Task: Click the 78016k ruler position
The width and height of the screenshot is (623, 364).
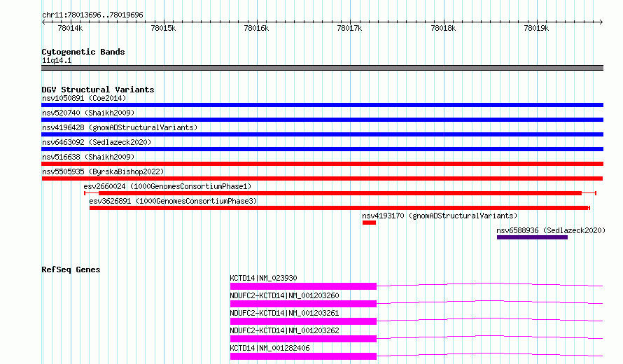Action: click(256, 28)
